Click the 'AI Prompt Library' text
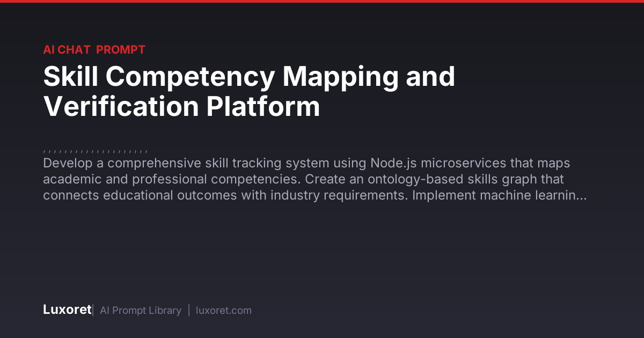This screenshot has width=644, height=338. (141, 311)
